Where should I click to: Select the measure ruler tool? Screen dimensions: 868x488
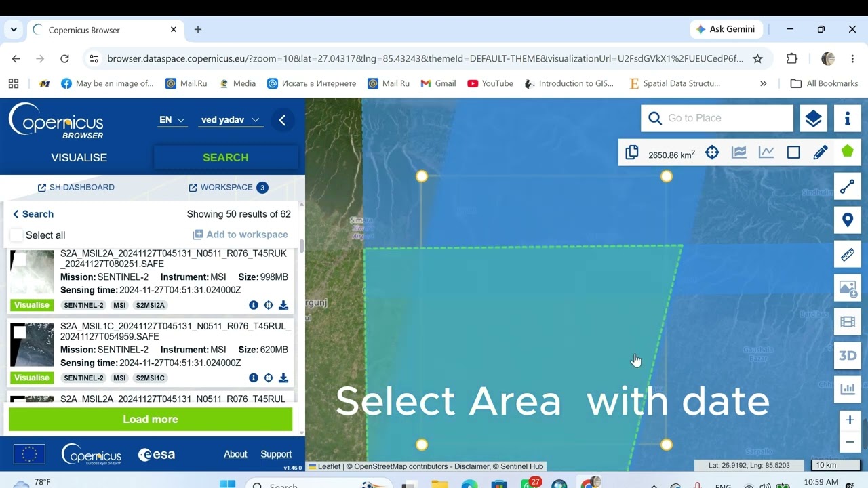click(848, 255)
